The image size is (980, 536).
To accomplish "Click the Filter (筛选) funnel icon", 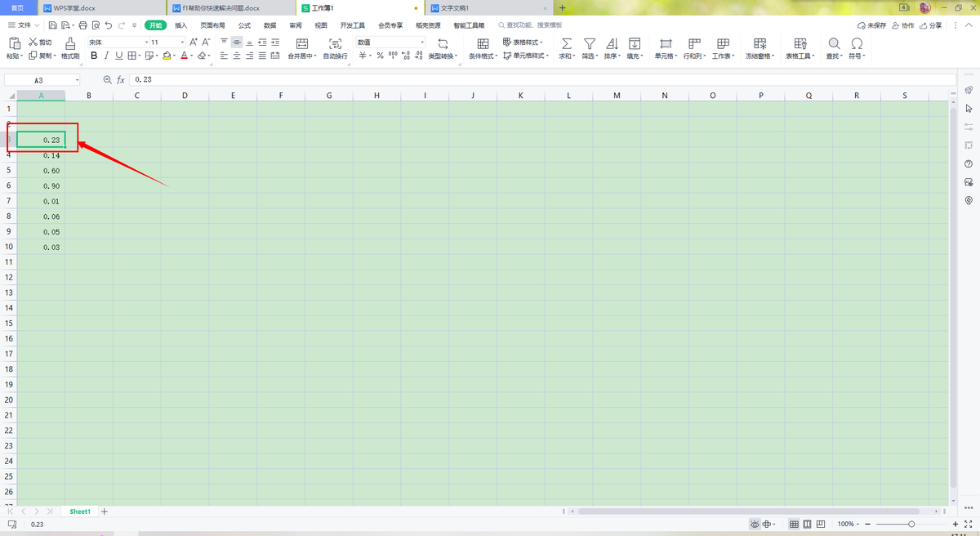I will [589, 43].
